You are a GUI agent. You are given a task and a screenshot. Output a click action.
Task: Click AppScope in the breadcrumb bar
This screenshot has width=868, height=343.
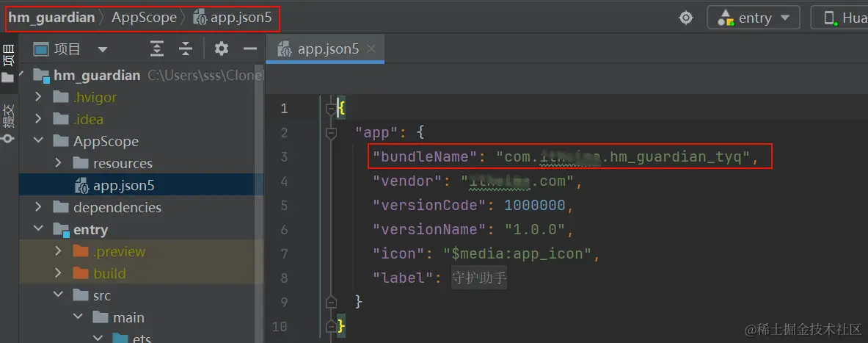click(144, 18)
